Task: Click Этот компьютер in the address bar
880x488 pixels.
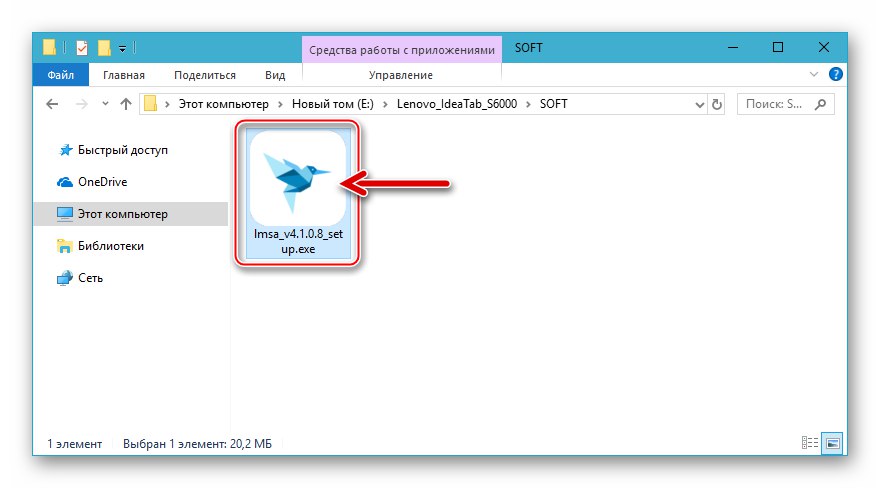Action: click(223, 104)
